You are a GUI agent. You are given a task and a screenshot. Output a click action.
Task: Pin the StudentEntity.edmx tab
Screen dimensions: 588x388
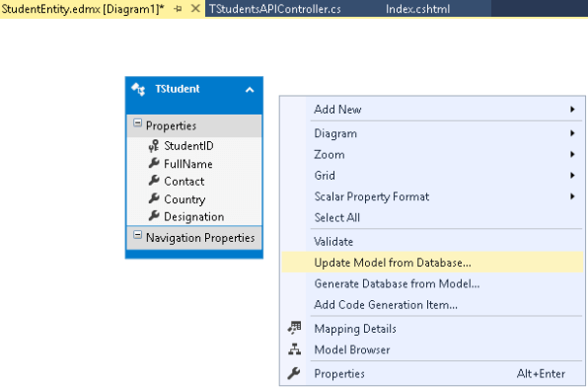tap(179, 9)
